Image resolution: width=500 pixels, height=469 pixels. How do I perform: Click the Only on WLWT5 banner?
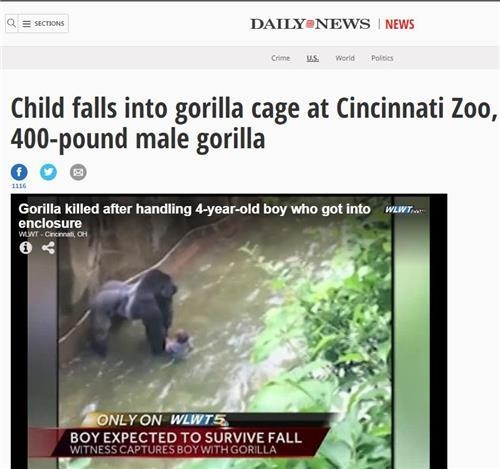[x=162, y=420]
